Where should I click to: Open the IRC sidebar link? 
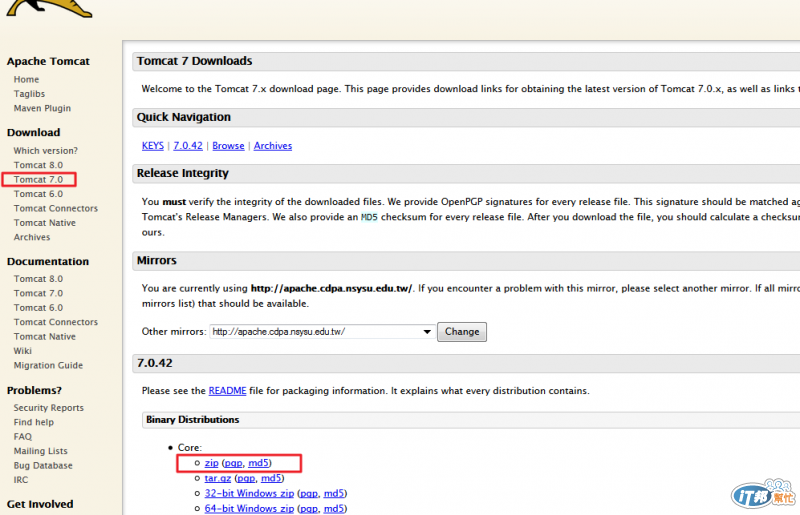pyautogui.click(x=21, y=480)
